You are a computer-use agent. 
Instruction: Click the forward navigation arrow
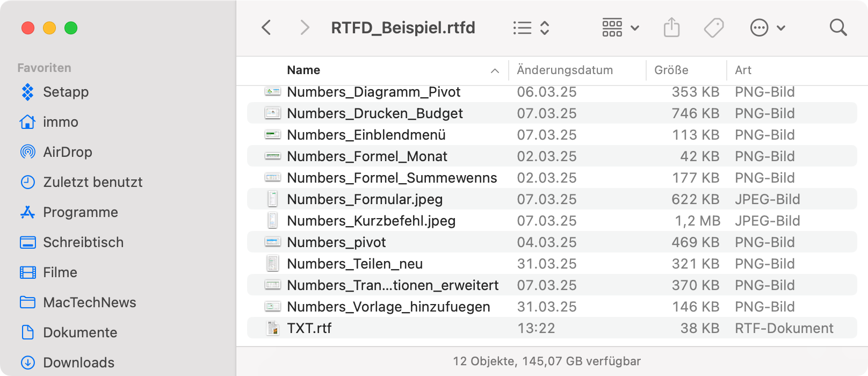[x=305, y=27]
